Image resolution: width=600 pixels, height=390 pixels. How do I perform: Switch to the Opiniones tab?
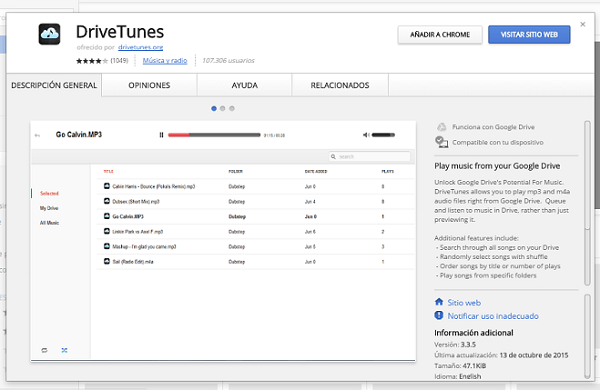(149, 85)
